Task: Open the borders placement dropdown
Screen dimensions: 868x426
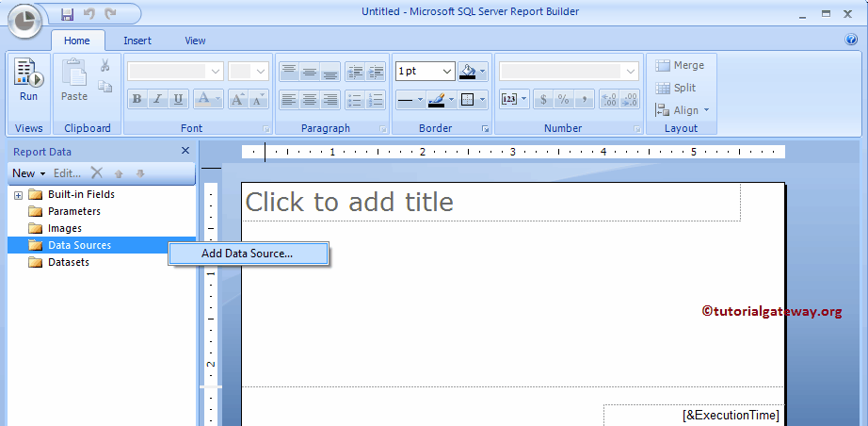Action: [x=473, y=100]
